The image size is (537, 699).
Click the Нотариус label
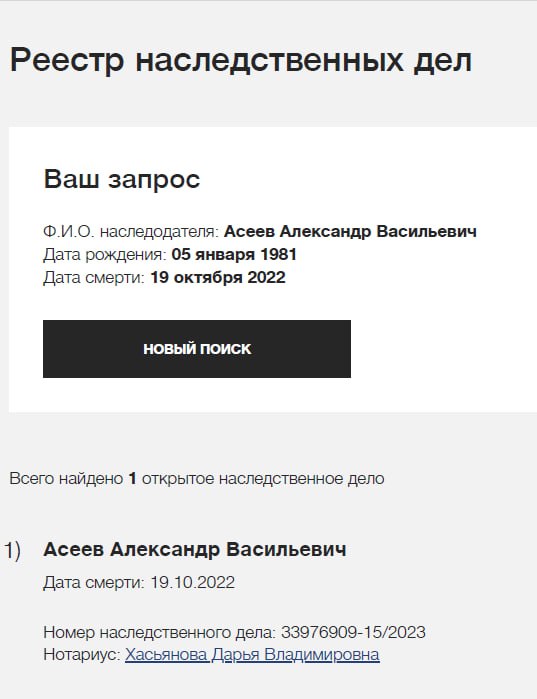[82, 654]
